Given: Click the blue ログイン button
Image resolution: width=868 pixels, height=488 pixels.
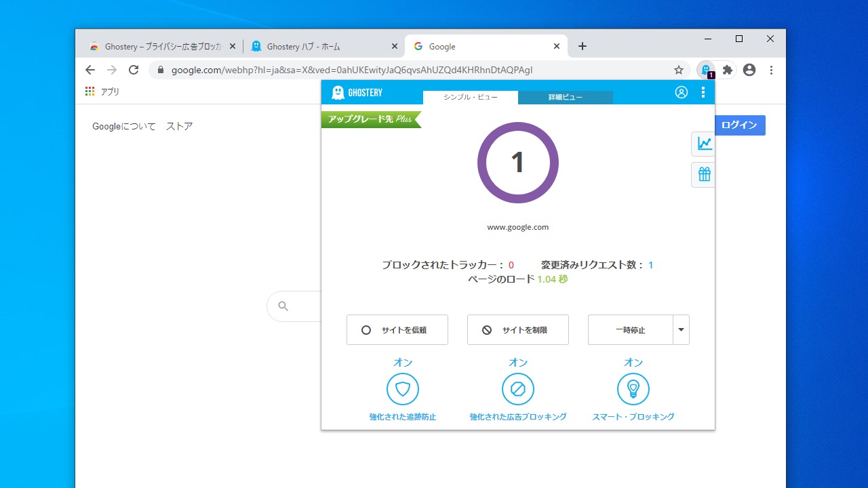Looking at the screenshot, I should [x=740, y=125].
